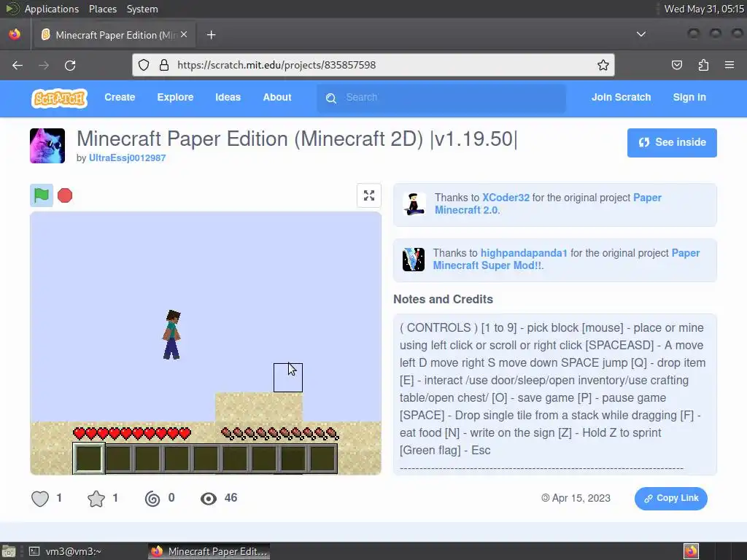
Task: Open Firefox extensions puzzle icon
Action: (x=703, y=65)
